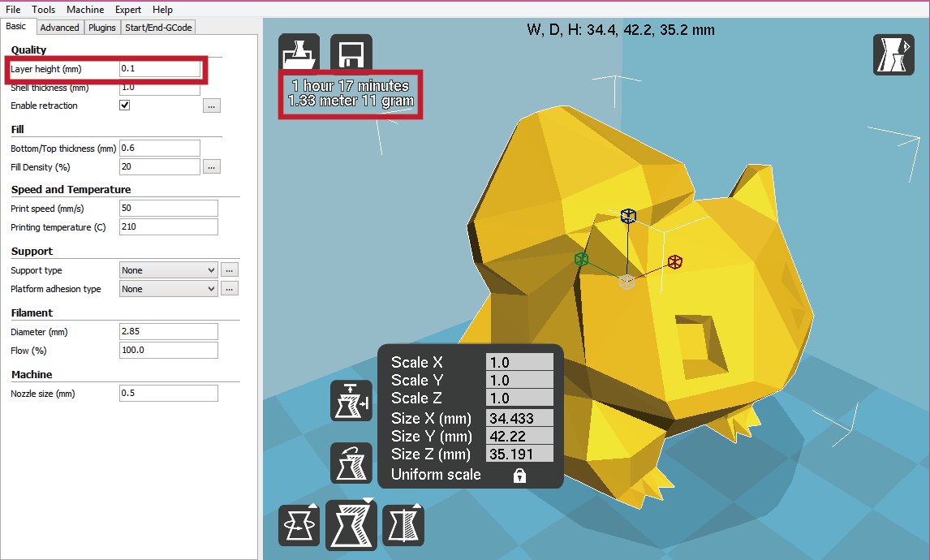This screenshot has height=560, width=930.
Task: Click the Scale to max size icon
Action: [x=351, y=401]
